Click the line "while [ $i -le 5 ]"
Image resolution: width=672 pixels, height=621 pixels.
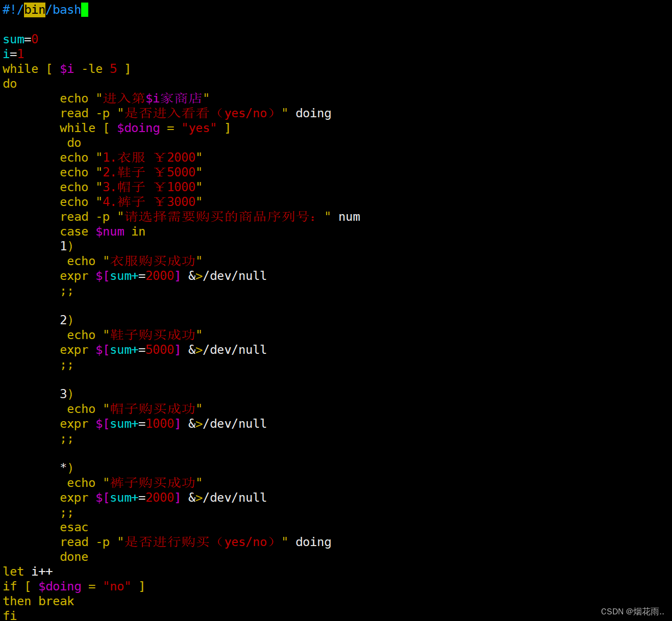67,69
